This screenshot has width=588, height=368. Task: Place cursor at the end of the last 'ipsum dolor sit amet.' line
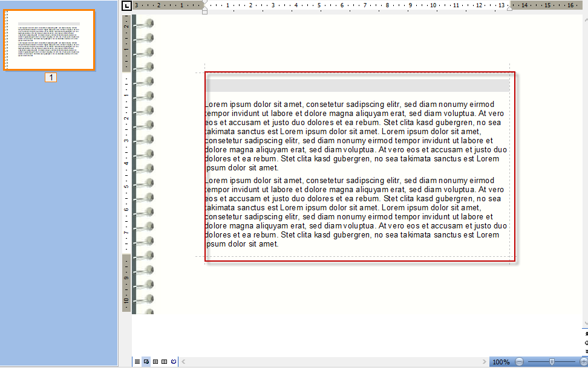pyautogui.click(x=278, y=244)
